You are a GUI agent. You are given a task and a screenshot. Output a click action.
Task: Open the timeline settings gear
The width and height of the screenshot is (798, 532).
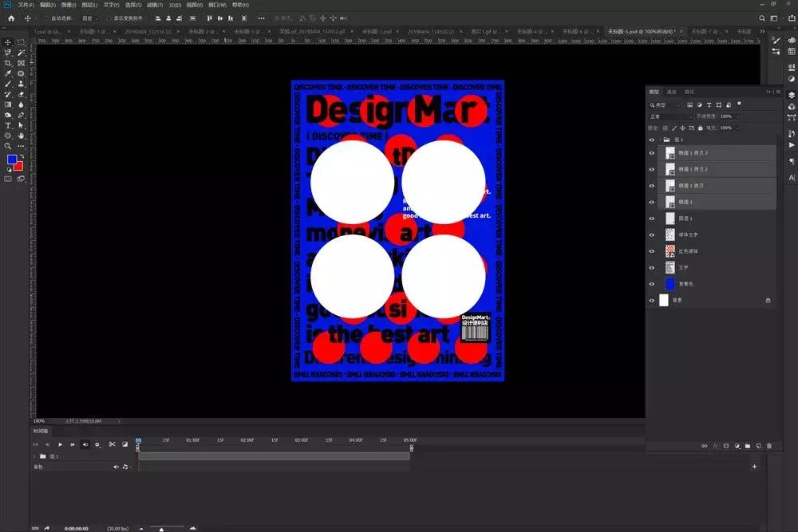coord(97,444)
